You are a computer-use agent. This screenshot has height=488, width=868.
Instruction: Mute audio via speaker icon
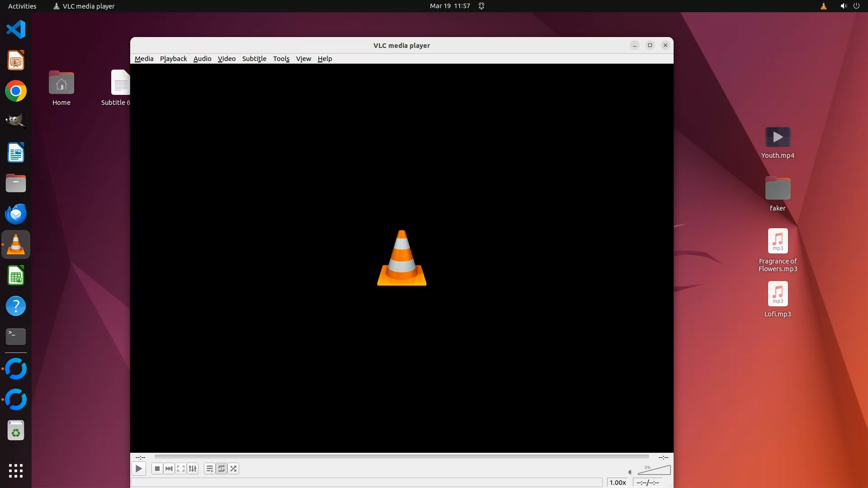[630, 472]
